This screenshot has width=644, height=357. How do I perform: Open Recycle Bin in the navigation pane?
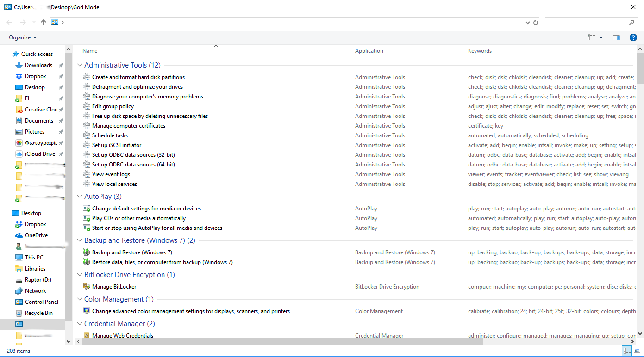click(38, 313)
